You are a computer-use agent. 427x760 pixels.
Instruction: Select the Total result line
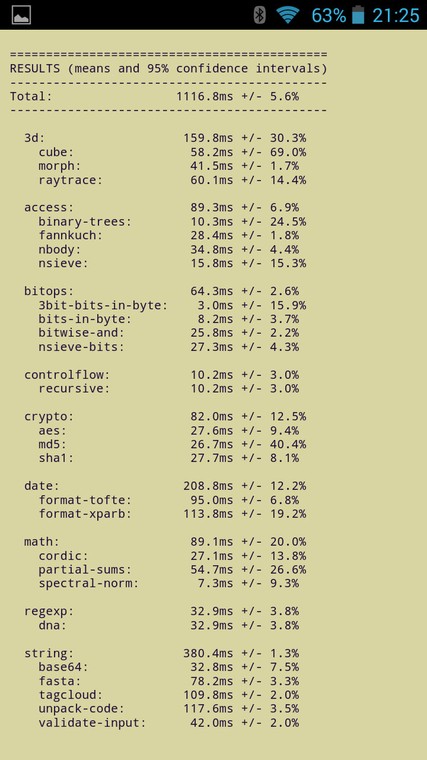pos(154,96)
